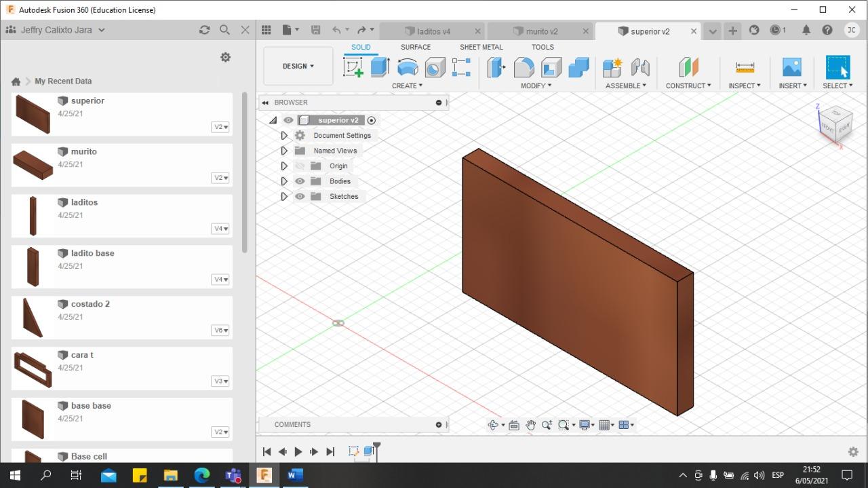868x488 pixels.
Task: Open the Pan hand tool
Action: pos(530,425)
